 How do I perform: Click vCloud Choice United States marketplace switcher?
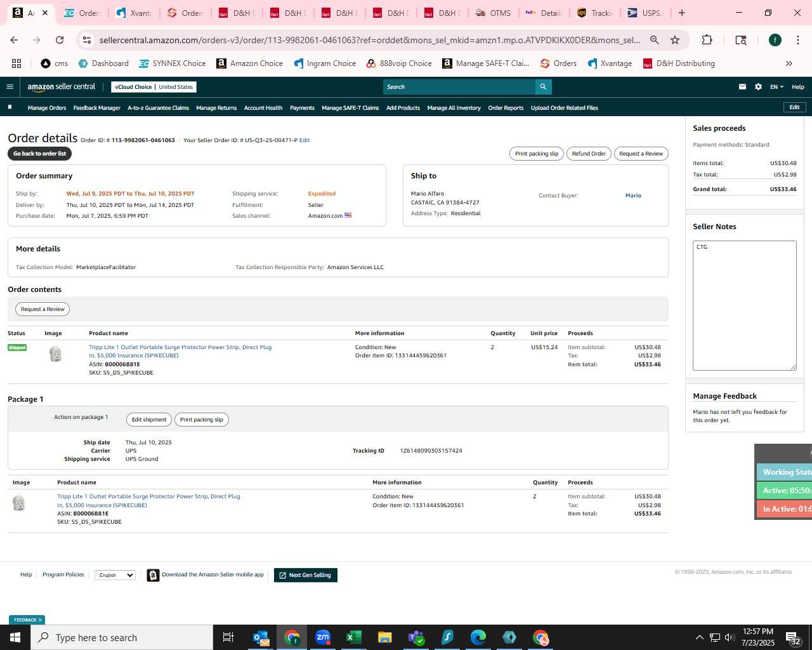pyautogui.click(x=154, y=87)
